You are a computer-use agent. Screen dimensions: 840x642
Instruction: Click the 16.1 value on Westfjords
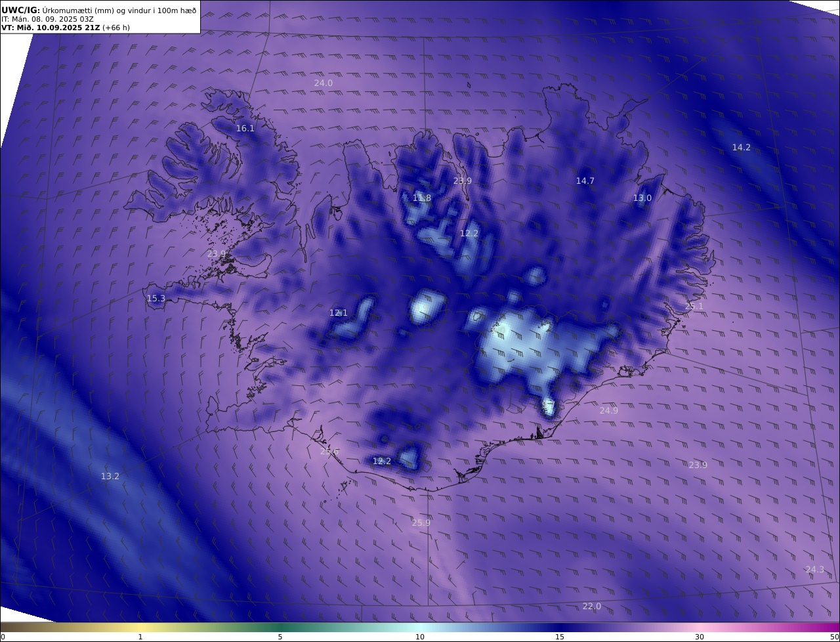245,128
